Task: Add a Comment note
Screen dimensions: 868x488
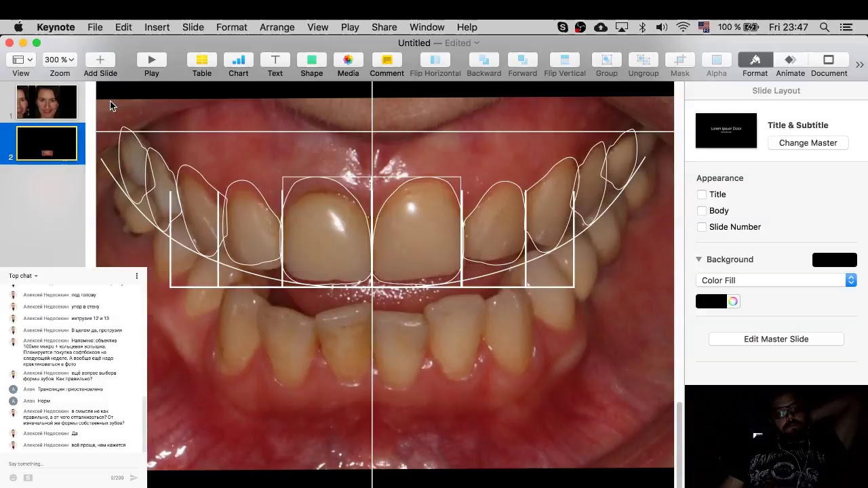Action: [x=387, y=60]
